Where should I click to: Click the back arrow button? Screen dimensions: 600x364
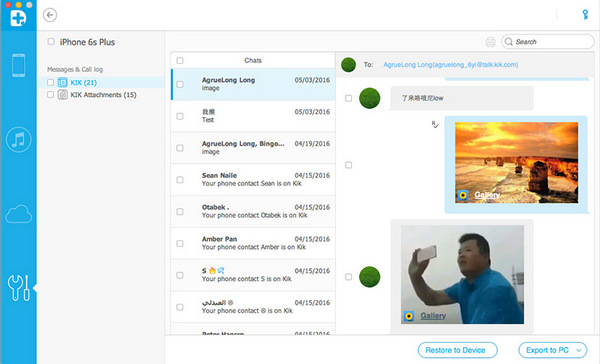pyautogui.click(x=50, y=15)
